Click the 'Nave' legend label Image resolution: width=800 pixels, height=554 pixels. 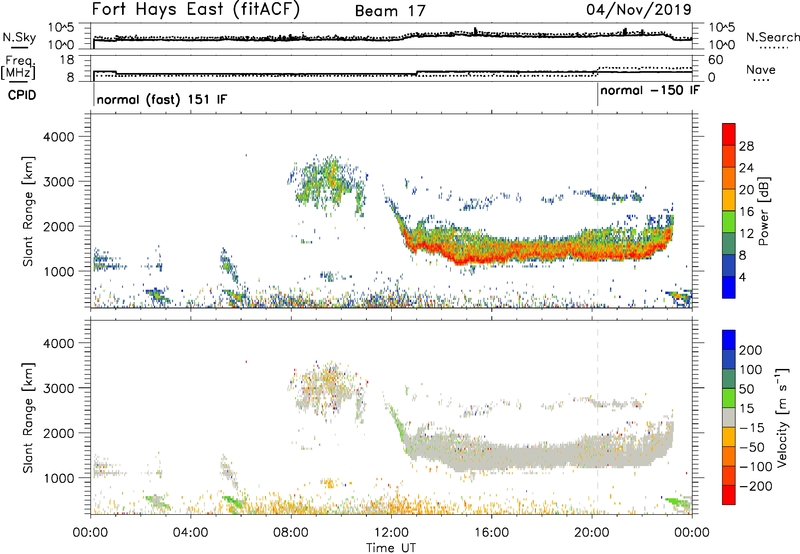760,70
